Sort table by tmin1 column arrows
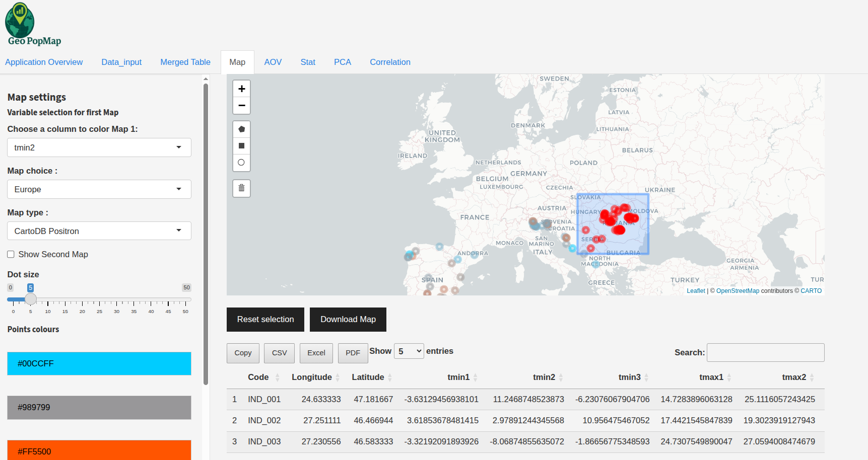The height and width of the screenshot is (460, 868). coord(476,377)
